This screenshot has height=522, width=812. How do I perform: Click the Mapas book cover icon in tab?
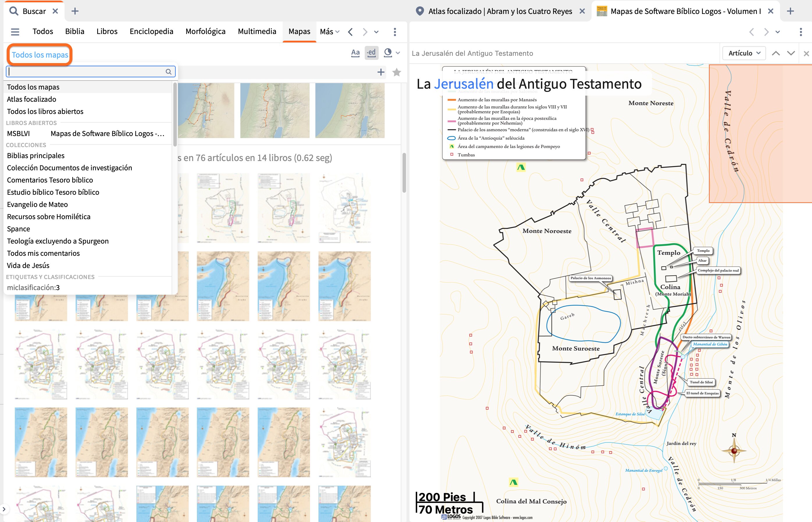click(602, 11)
